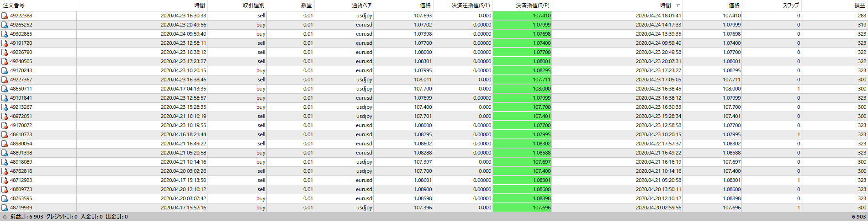868x224 pixels.
Task: Click the order icon beside 49191841
Action: tap(5, 98)
